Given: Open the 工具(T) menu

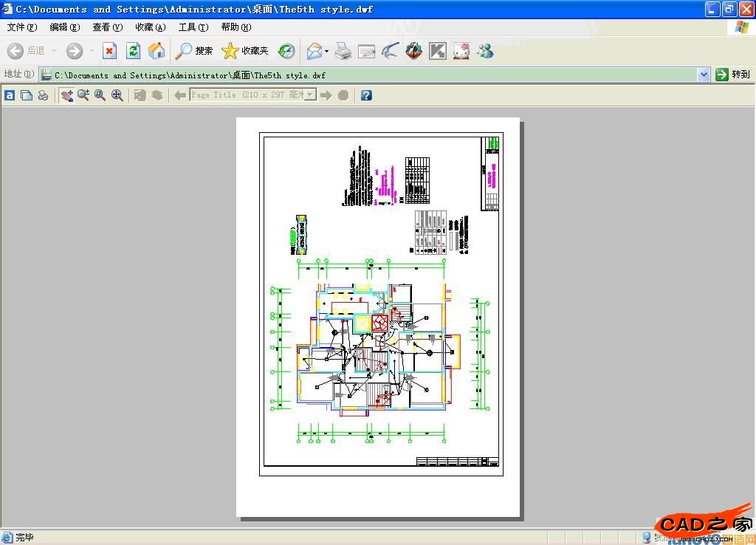Looking at the screenshot, I should point(193,27).
